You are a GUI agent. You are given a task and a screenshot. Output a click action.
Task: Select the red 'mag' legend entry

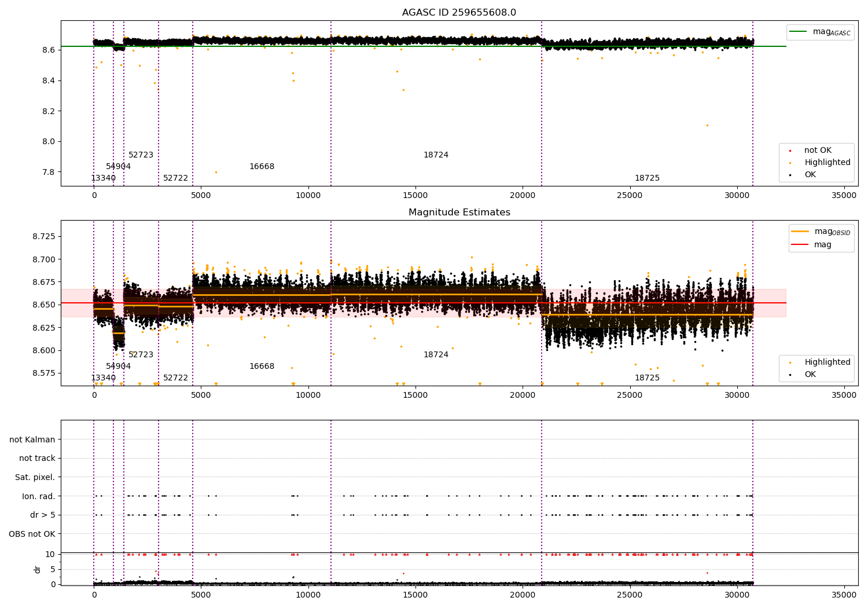[812, 245]
